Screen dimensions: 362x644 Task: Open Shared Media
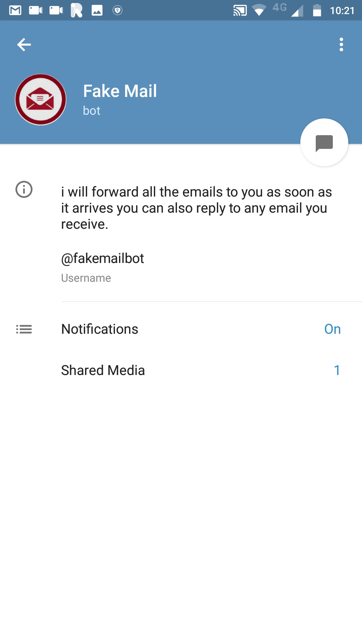pos(103,371)
